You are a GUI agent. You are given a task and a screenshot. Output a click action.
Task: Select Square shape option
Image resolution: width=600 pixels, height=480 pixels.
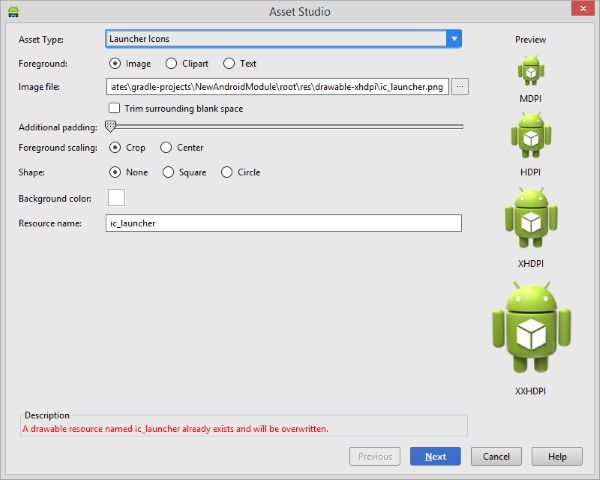(x=184, y=172)
